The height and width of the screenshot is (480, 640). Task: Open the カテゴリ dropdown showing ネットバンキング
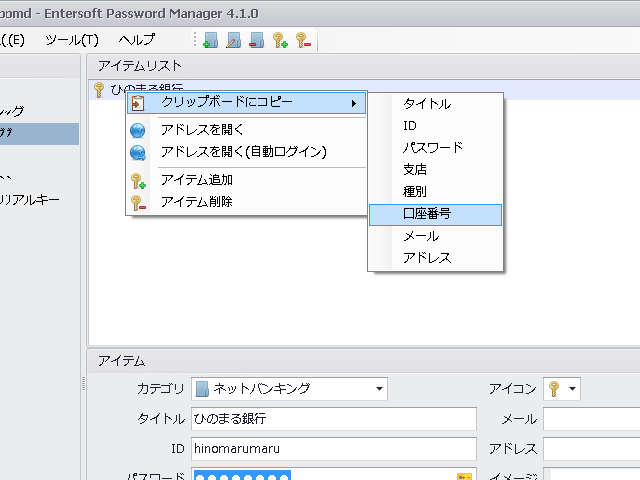pos(289,389)
